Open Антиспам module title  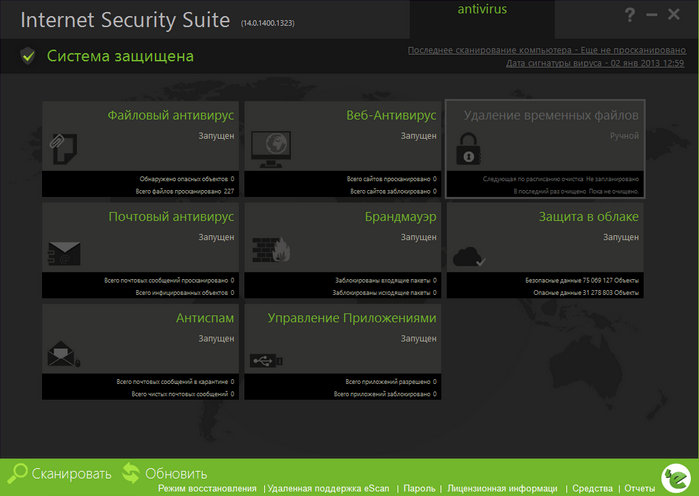coord(205,318)
